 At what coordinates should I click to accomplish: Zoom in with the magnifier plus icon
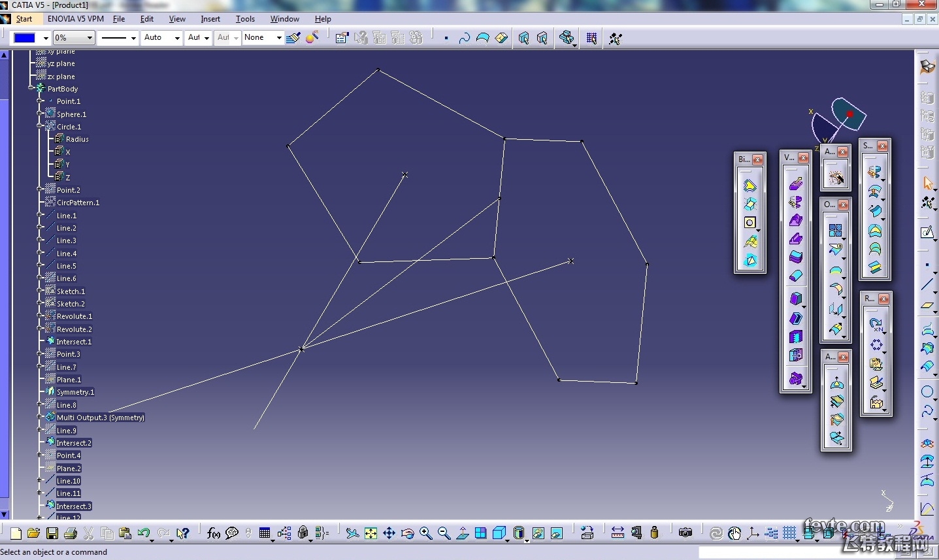(425, 533)
